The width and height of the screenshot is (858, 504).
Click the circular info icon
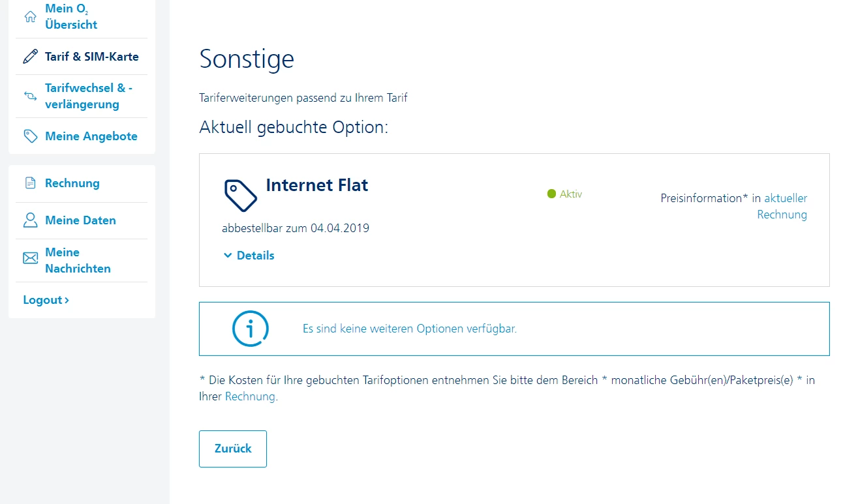tap(251, 329)
